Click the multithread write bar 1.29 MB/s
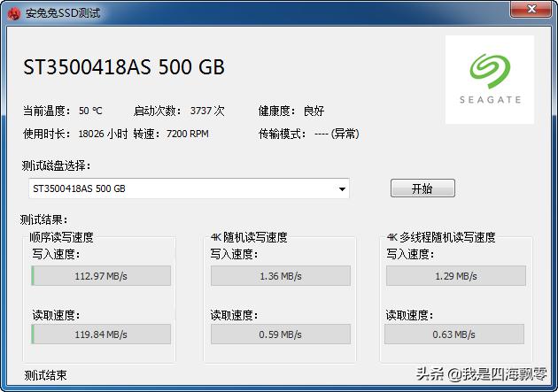Image resolution: width=558 pixels, height=392 pixels. (x=456, y=276)
